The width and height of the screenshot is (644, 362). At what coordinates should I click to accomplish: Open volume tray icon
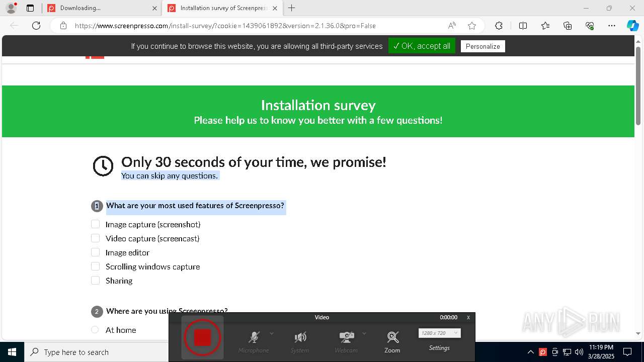(579, 352)
